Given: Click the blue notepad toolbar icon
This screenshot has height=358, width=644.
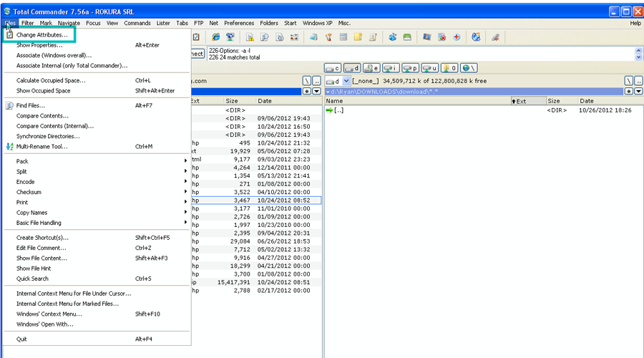Looking at the screenshot, I should pos(314,37).
